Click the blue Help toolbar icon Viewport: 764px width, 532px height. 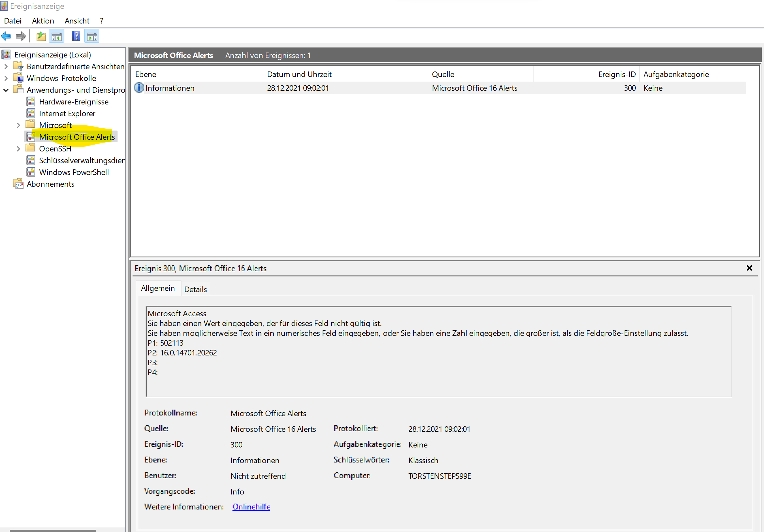point(76,36)
